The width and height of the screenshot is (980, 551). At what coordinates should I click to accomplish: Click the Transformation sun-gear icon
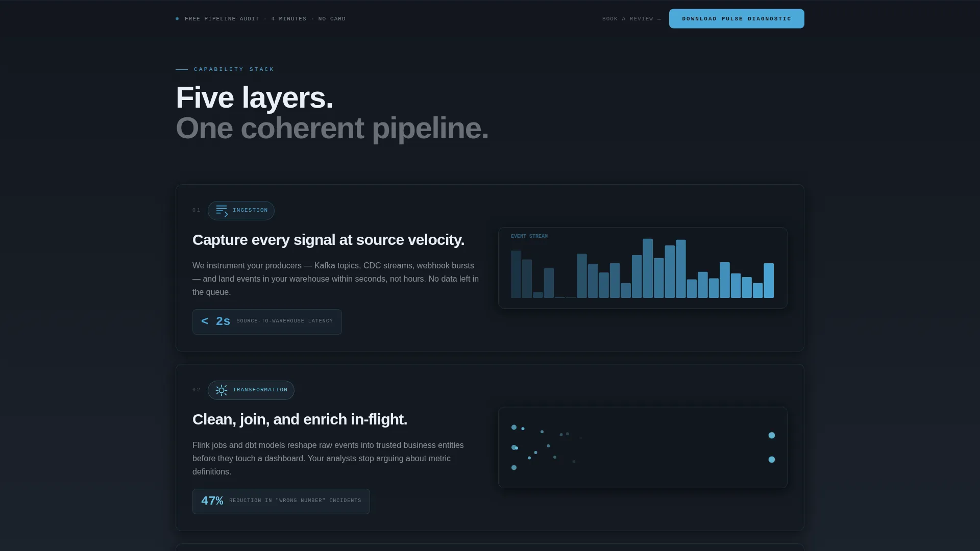(222, 390)
